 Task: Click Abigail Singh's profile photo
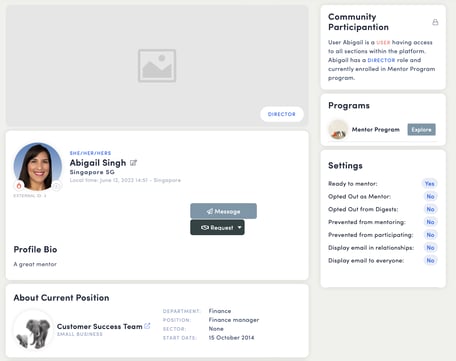tap(38, 167)
